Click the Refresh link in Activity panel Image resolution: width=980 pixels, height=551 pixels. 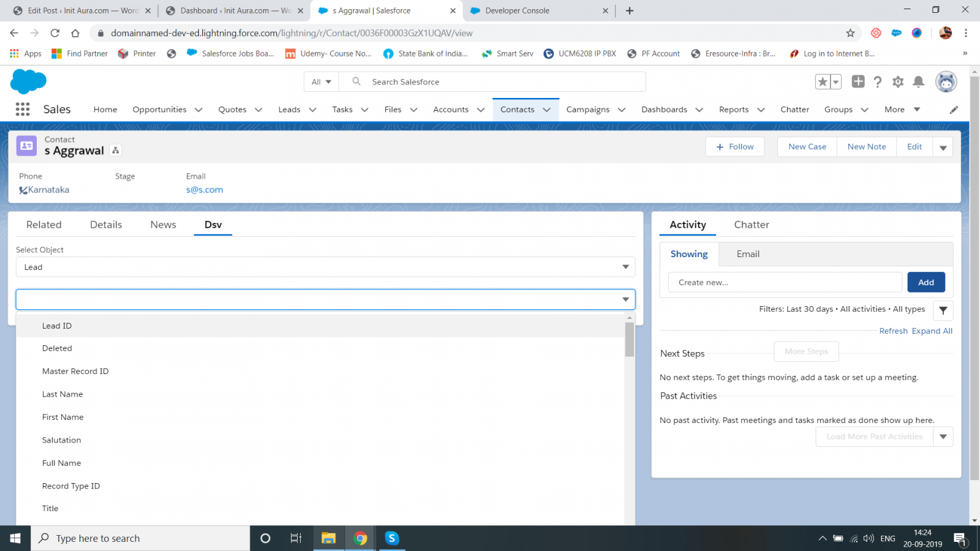893,331
